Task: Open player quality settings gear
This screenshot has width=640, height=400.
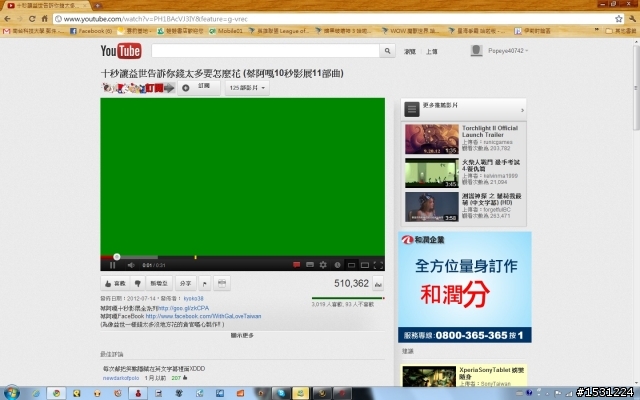Action: point(323,265)
